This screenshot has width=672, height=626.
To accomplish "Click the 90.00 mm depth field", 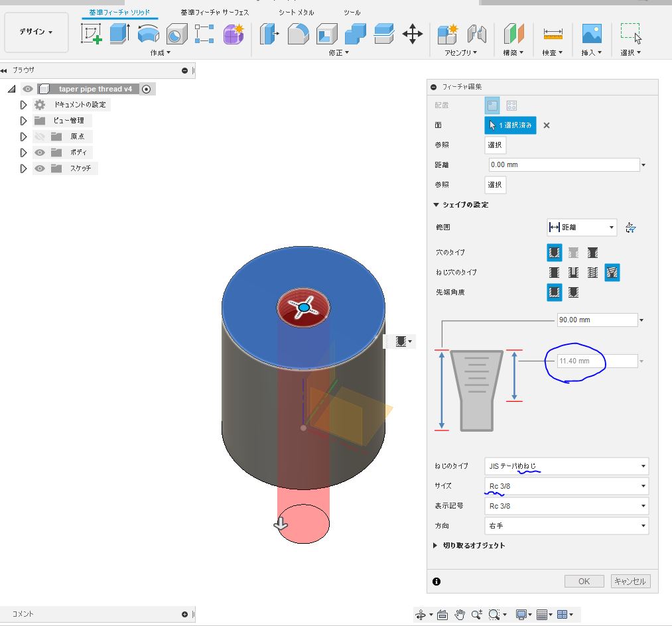I will click(598, 320).
